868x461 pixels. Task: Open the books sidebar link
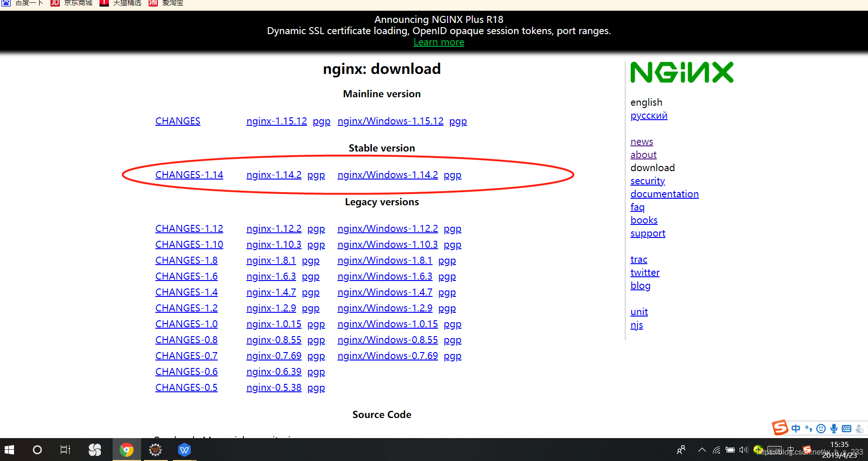(x=644, y=220)
